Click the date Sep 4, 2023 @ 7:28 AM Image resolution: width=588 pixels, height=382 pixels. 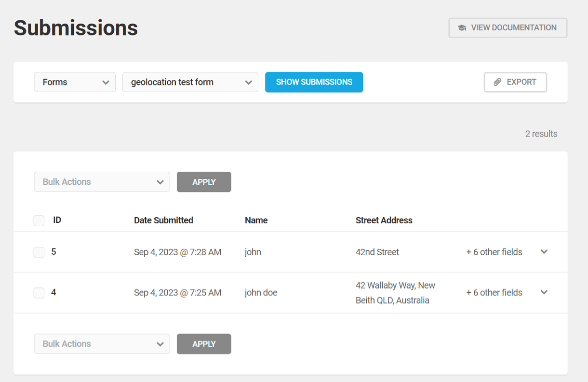178,252
